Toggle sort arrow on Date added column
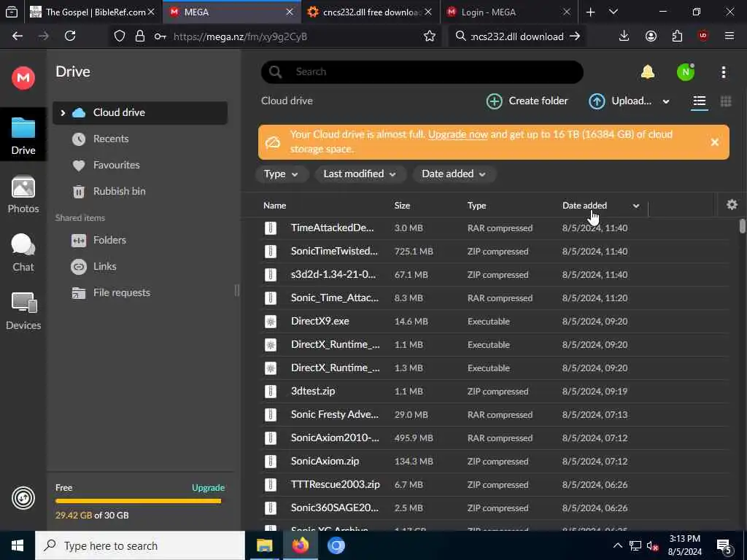 pos(635,206)
